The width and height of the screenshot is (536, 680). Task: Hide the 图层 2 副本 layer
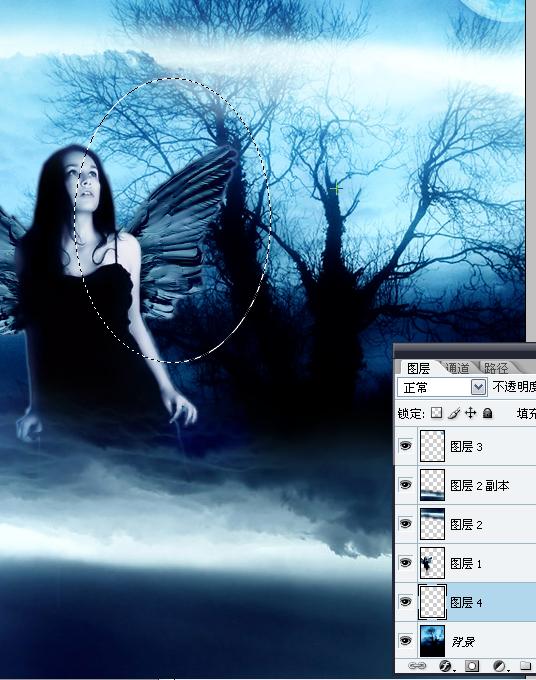[x=406, y=484]
